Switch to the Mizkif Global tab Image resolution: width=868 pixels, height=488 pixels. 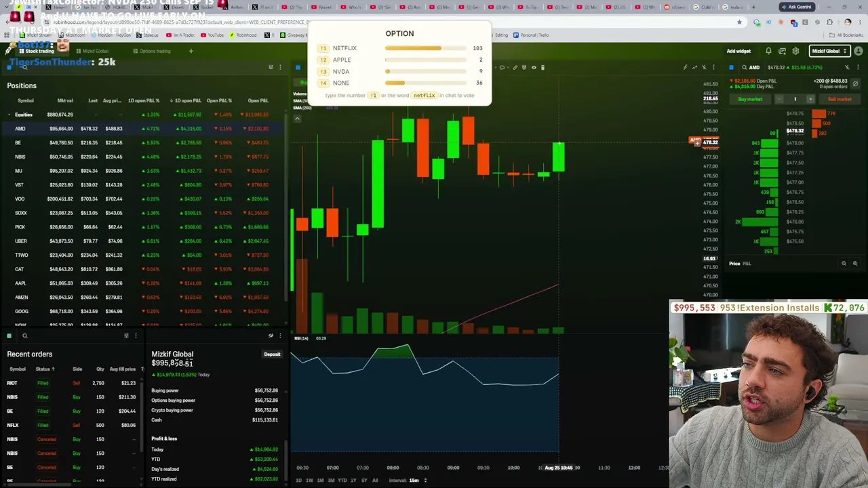point(92,51)
